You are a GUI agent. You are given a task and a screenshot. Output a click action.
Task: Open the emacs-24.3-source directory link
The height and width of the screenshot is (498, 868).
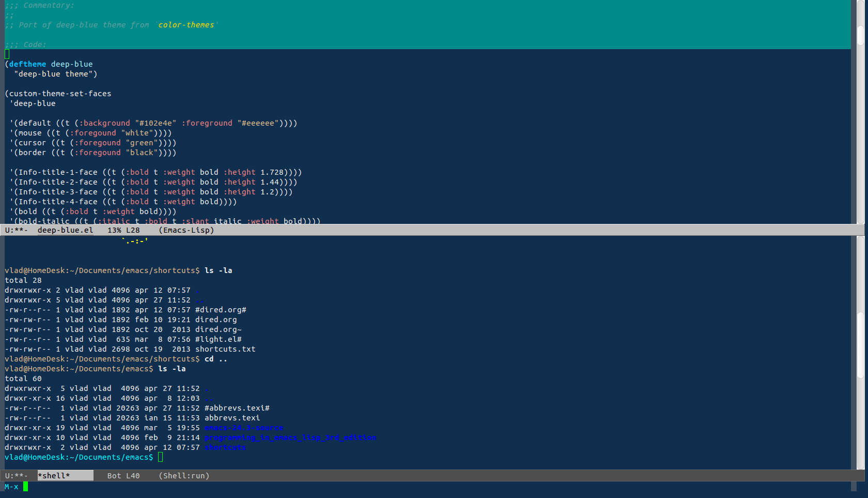coord(243,428)
